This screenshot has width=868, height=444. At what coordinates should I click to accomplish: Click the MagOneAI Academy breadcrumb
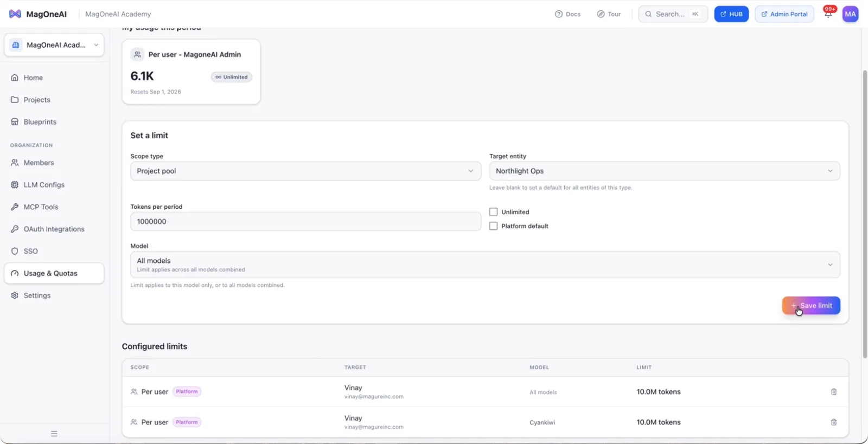(118, 14)
